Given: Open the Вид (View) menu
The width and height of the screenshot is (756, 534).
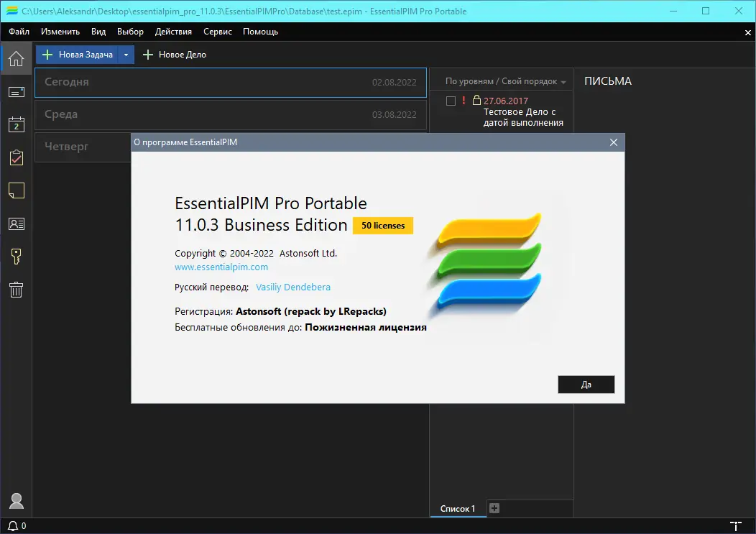Looking at the screenshot, I should tap(98, 32).
